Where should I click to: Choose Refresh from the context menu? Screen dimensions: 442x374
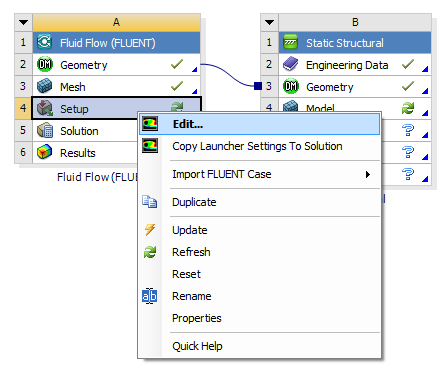(259, 252)
